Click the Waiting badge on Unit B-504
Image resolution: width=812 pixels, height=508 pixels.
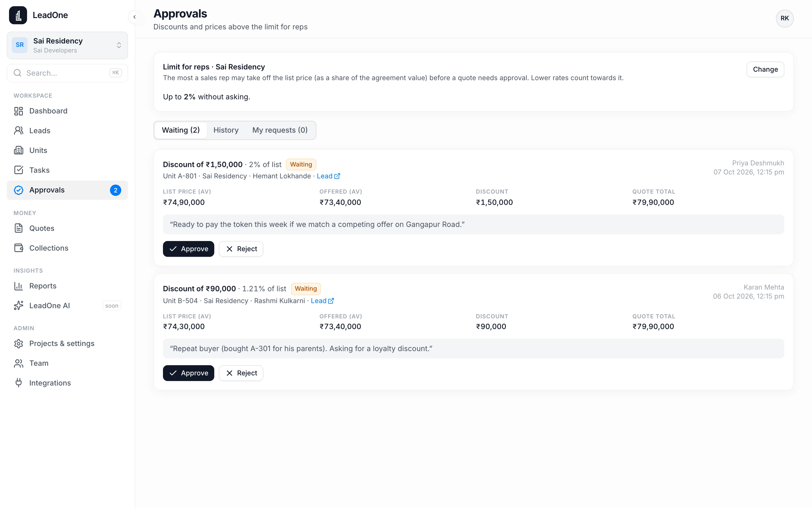[x=306, y=289]
